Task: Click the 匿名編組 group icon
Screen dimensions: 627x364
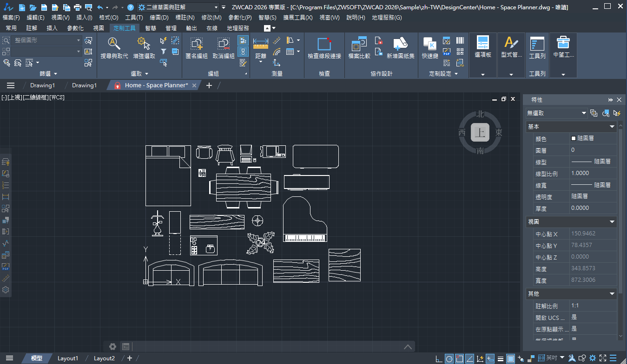Action: [196, 48]
